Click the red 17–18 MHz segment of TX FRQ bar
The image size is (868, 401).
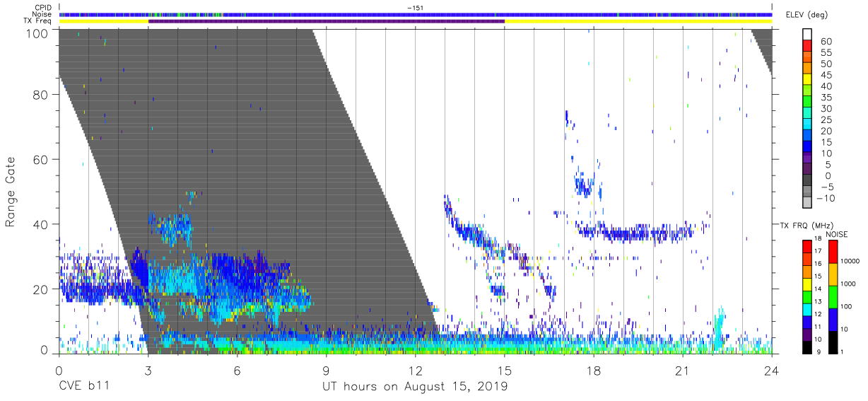[807, 246]
